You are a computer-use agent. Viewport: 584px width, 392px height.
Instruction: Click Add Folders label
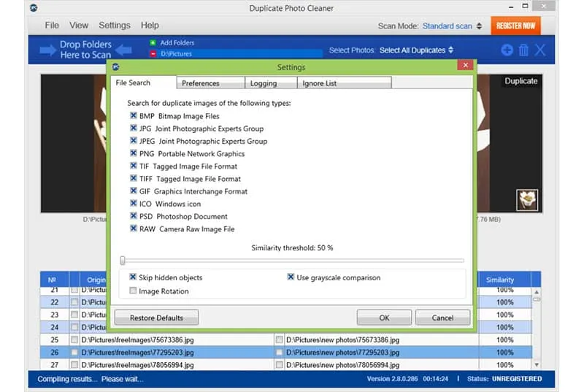[177, 43]
